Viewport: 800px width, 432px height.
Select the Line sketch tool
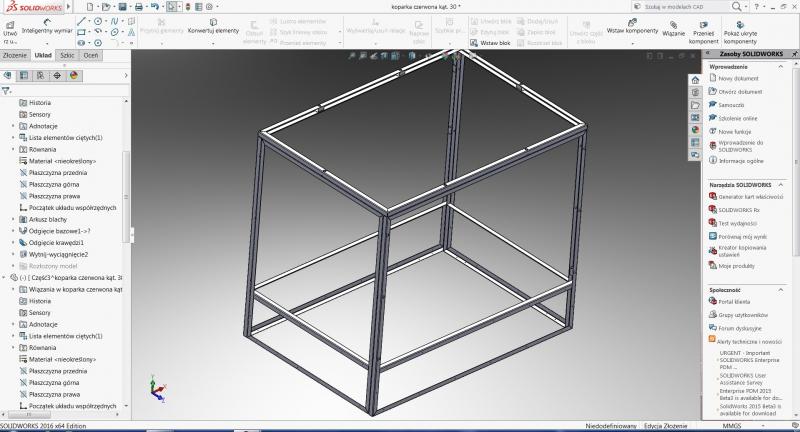tap(81, 21)
